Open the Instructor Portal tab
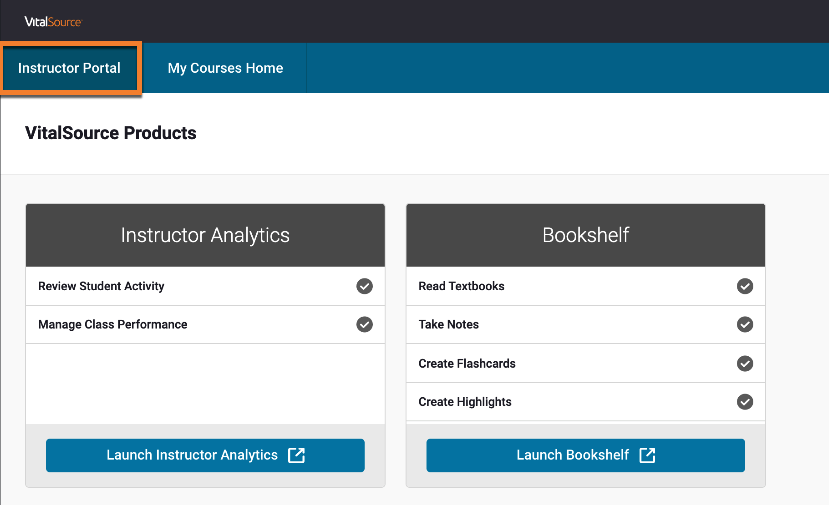 pos(70,68)
